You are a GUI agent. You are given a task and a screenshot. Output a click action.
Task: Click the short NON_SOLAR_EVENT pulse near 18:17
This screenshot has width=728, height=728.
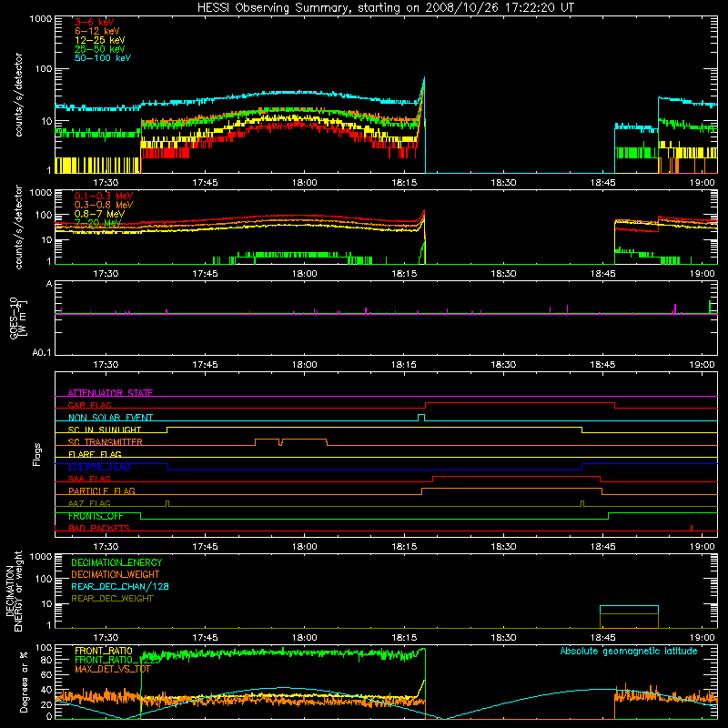(421, 417)
